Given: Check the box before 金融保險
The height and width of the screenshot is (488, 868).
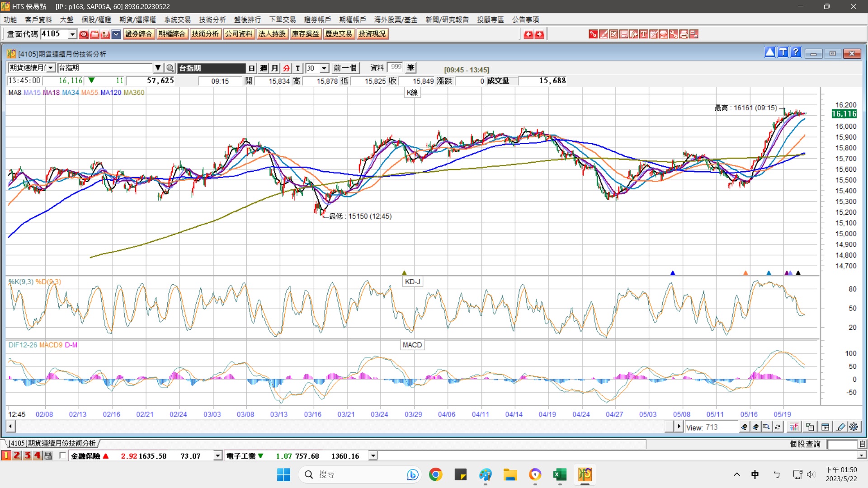Looking at the screenshot, I should [62, 455].
